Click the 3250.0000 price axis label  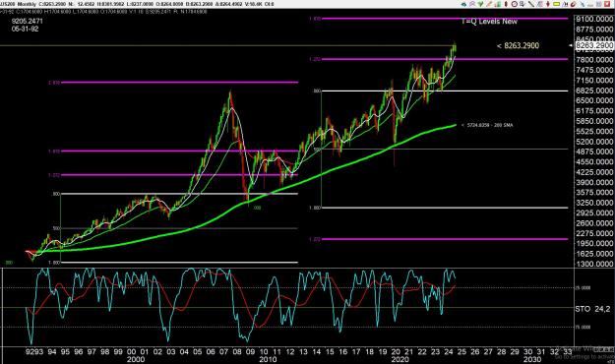[x=594, y=203]
